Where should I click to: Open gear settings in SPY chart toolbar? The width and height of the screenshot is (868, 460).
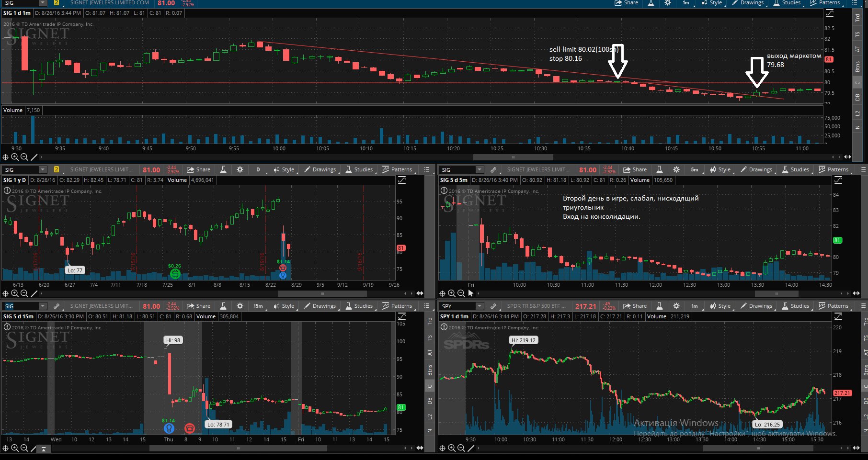[x=676, y=306]
